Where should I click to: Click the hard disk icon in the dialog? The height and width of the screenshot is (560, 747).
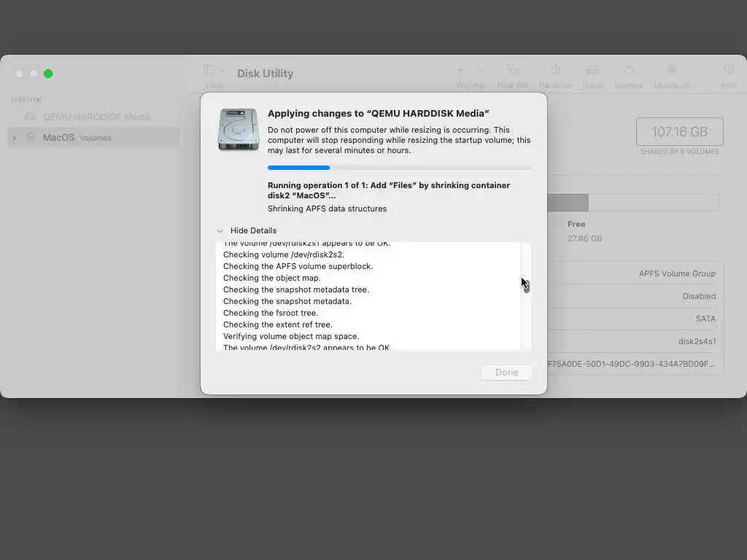[239, 130]
